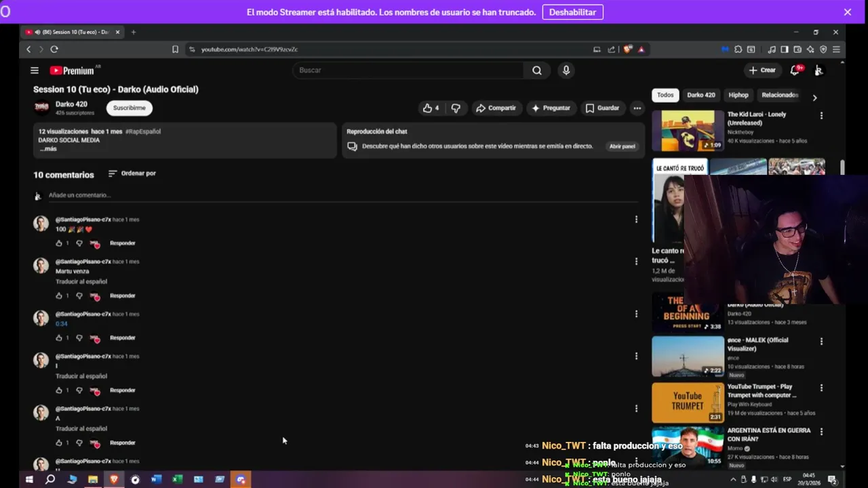Disable Streamer mode with the Deshabilitar button
The image size is (868, 488).
click(572, 12)
